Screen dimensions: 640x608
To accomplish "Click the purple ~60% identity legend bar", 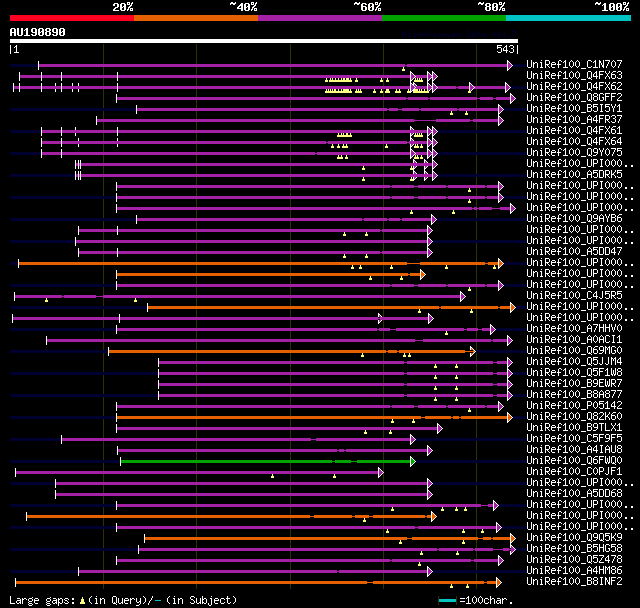I will point(320,18).
